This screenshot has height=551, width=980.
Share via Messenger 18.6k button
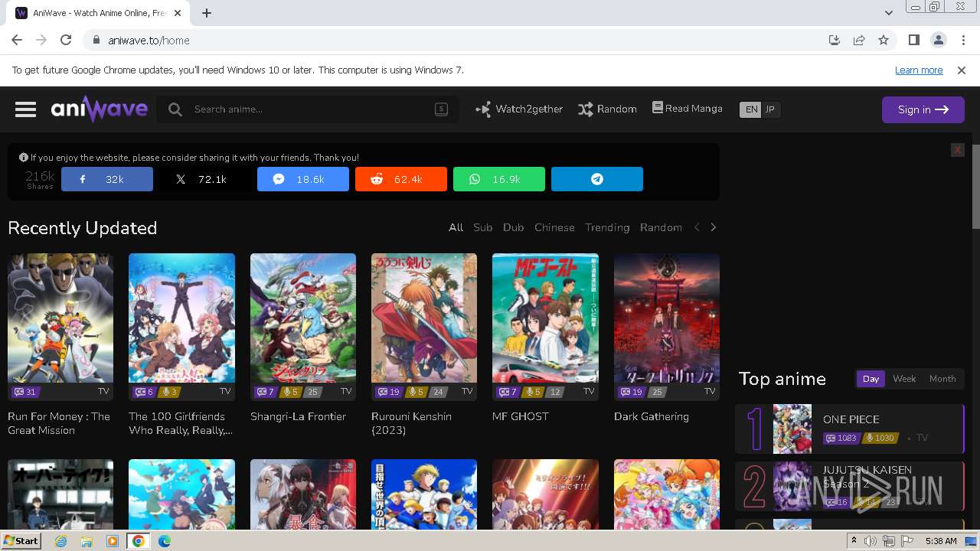303,179
